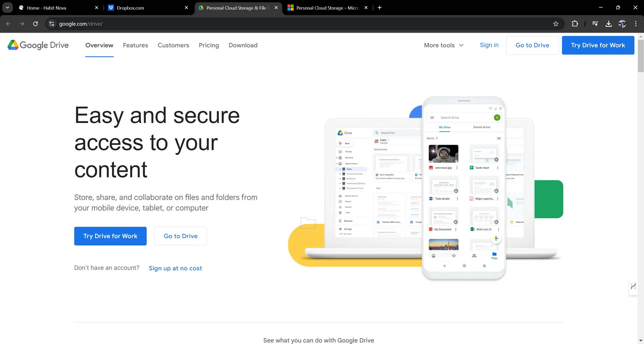Open the Customers nav item
644x344 pixels.
coord(173,45)
